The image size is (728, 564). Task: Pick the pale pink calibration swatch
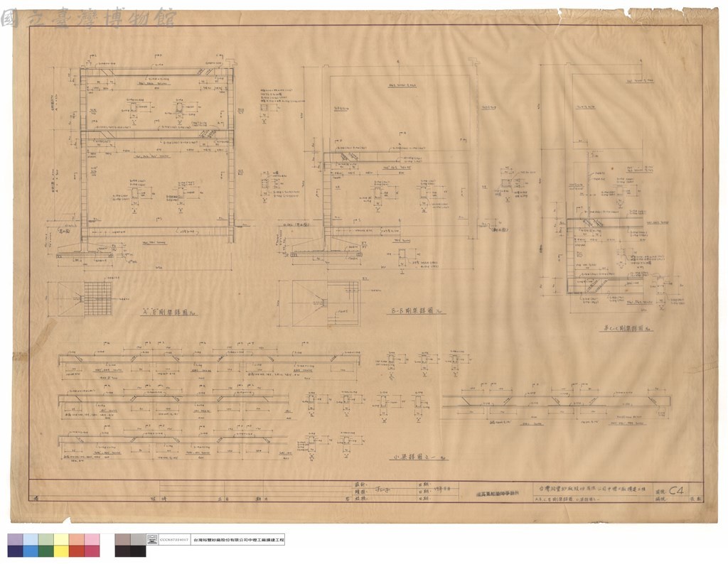click(x=92, y=539)
